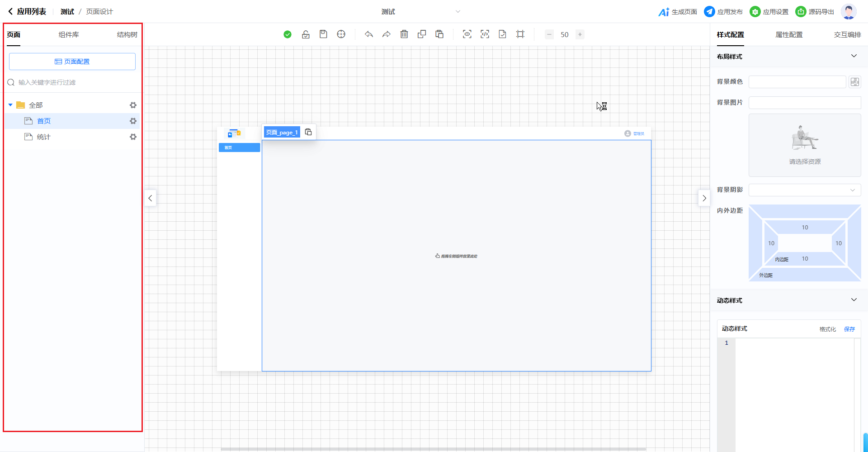This screenshot has width=868, height=452.
Task: Click the save floppy disk icon
Action: tap(323, 34)
